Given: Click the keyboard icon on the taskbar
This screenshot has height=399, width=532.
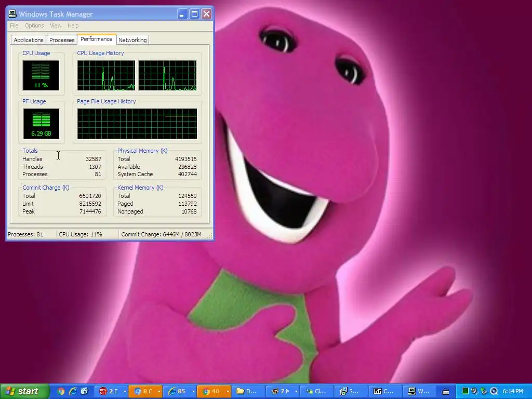Looking at the screenshot, I should point(446,392).
